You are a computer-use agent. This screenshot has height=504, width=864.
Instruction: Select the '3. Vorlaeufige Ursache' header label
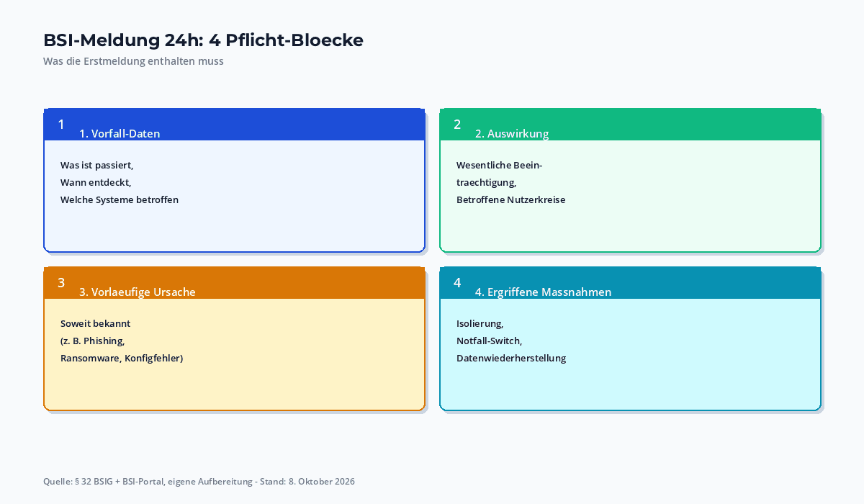(x=138, y=292)
